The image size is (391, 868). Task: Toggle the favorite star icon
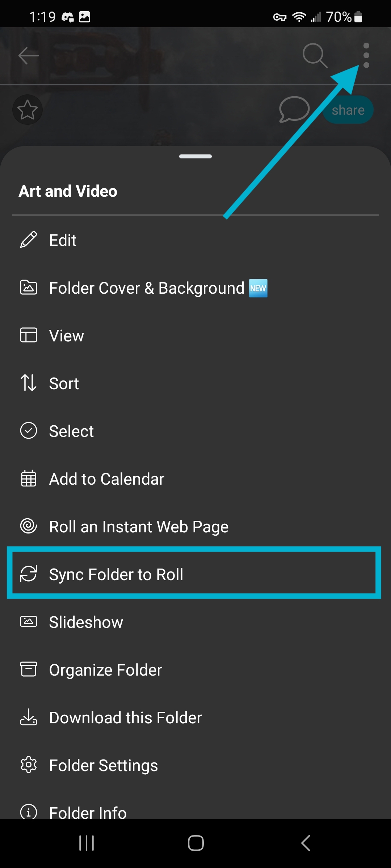point(28,110)
